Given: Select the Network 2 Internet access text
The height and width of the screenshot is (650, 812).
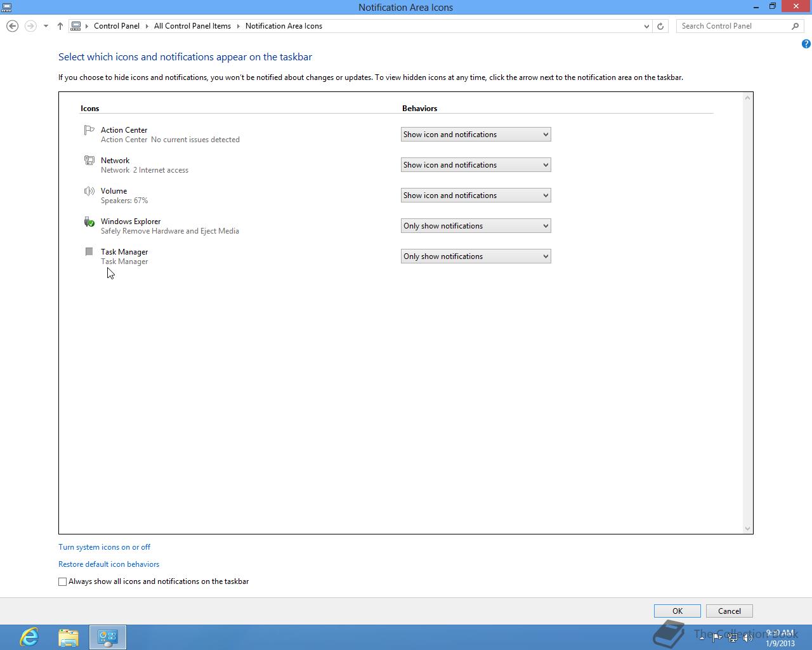Looking at the screenshot, I should tap(145, 170).
